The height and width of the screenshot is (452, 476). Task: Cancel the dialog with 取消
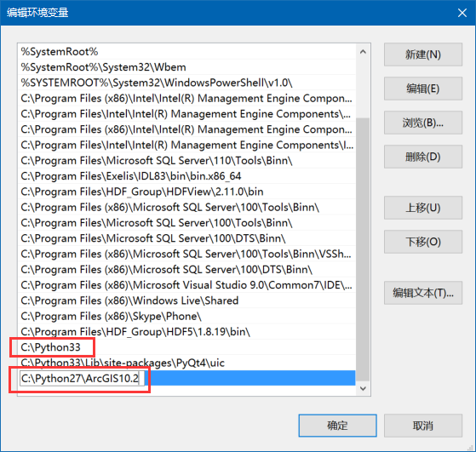[423, 426]
